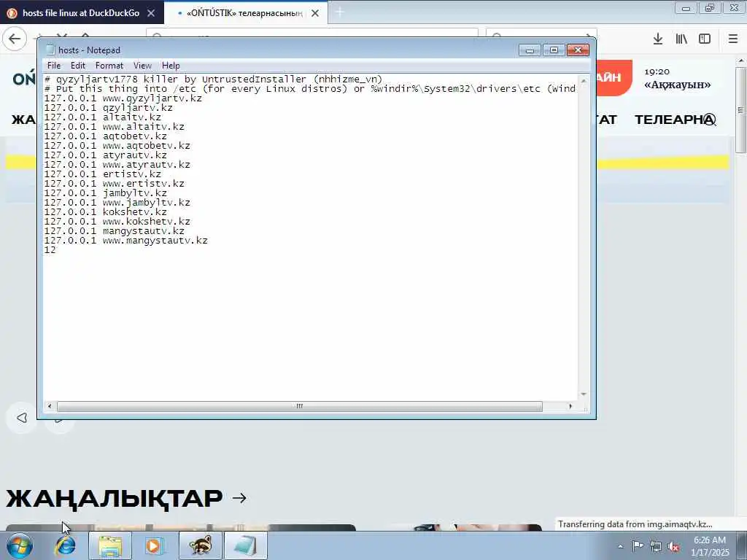Open the taskbar clock showing 6:26 AM
Image resolution: width=747 pixels, height=560 pixels.
click(710, 546)
